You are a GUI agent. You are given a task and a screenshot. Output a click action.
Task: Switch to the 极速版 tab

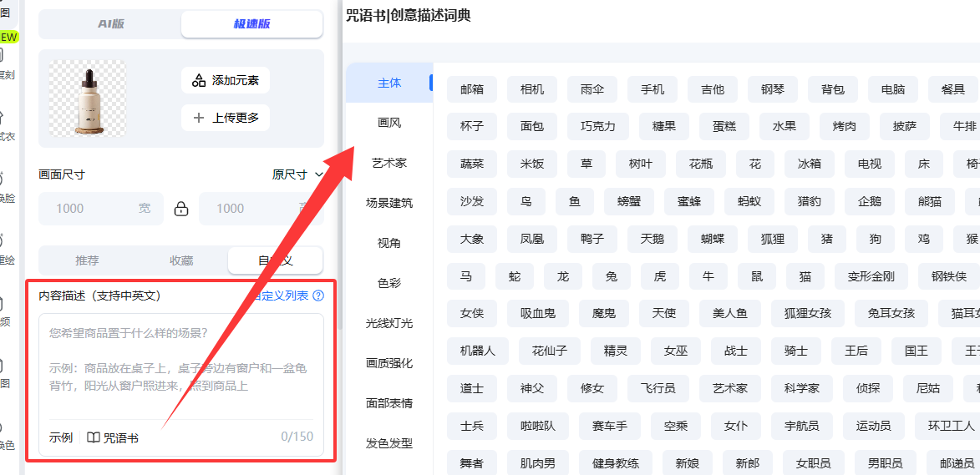click(251, 23)
